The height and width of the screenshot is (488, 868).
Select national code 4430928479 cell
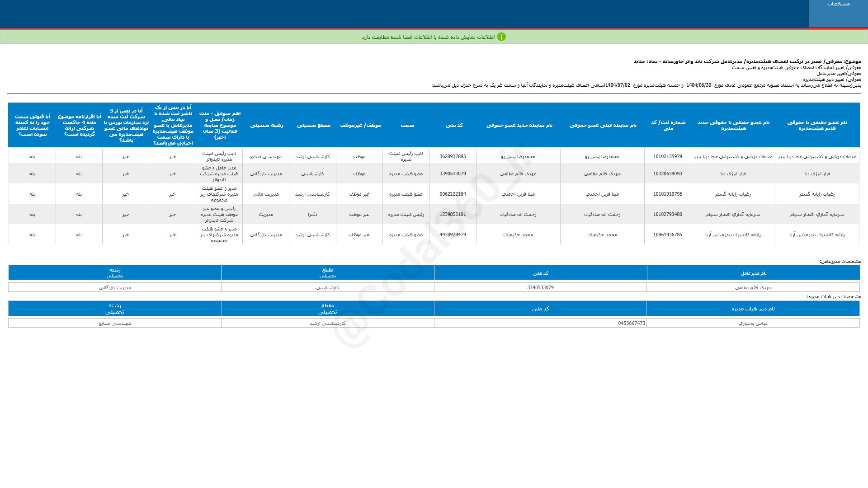coord(453,235)
